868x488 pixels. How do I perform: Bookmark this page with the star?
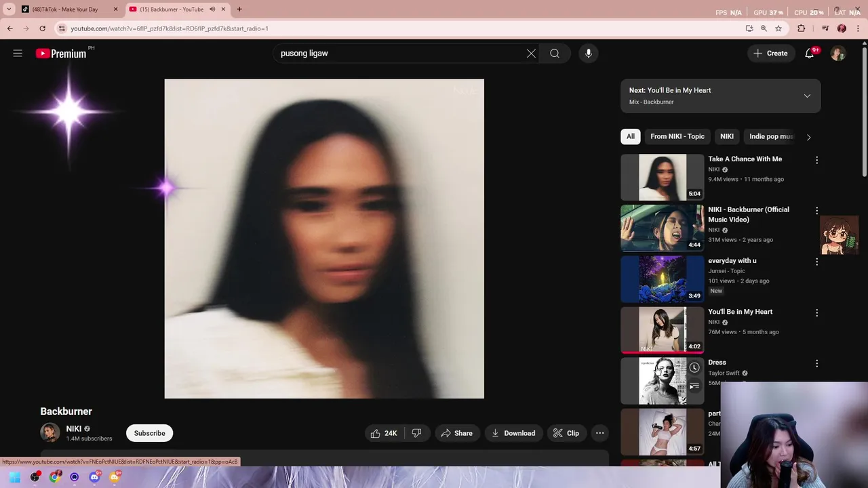point(778,28)
